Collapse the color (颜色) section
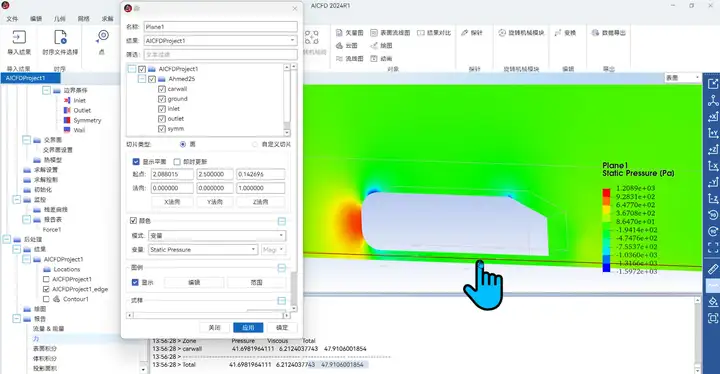The height and width of the screenshot is (374, 720). (282, 221)
